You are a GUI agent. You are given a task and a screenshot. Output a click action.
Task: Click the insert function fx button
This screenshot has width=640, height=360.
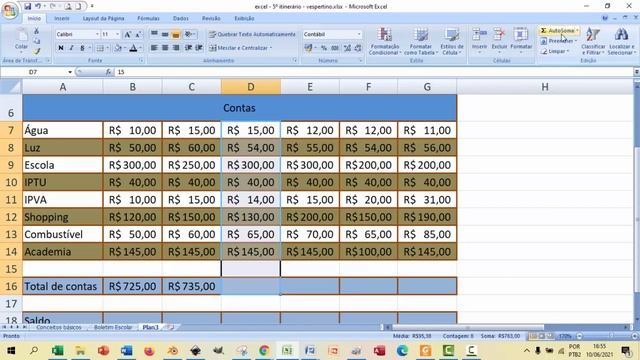tap(108, 72)
